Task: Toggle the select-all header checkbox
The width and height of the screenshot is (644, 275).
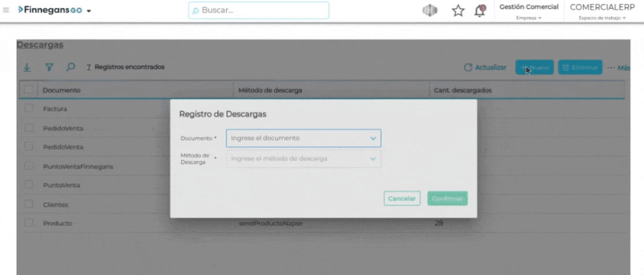Action: 29,90
